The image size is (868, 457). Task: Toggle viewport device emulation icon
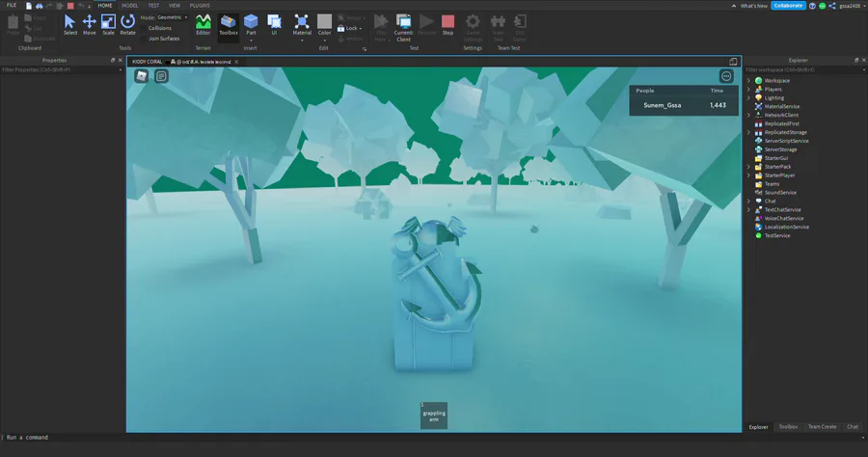pyautogui.click(x=733, y=62)
